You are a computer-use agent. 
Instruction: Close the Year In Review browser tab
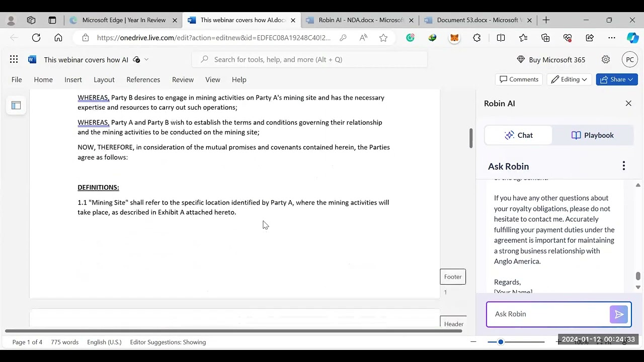[175, 20]
